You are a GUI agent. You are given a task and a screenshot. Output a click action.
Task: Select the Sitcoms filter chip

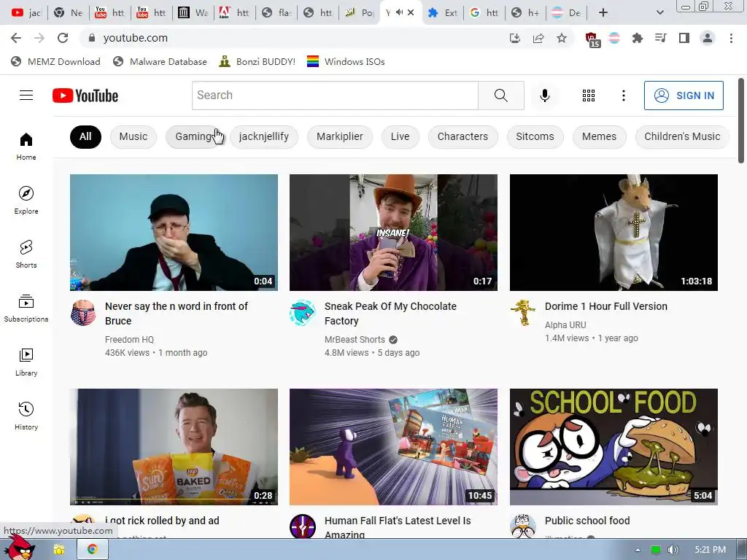(x=535, y=136)
